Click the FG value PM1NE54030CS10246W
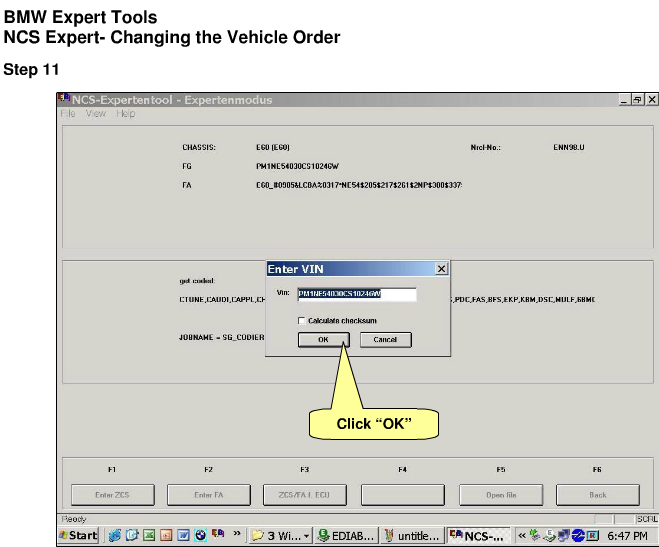 (298, 166)
